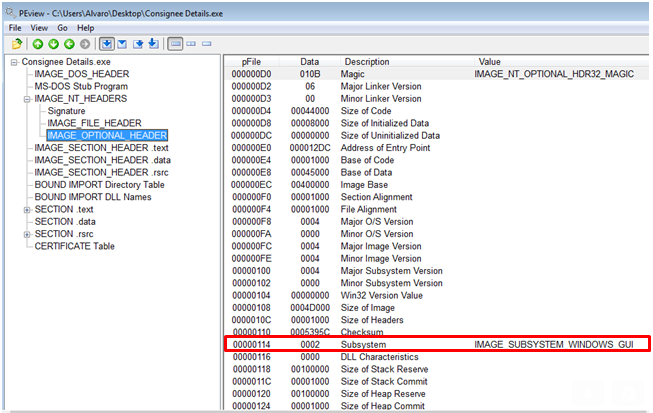The image size is (653, 413).
Task: Select CERTIFICATE Table in the tree
Action: click(x=75, y=246)
